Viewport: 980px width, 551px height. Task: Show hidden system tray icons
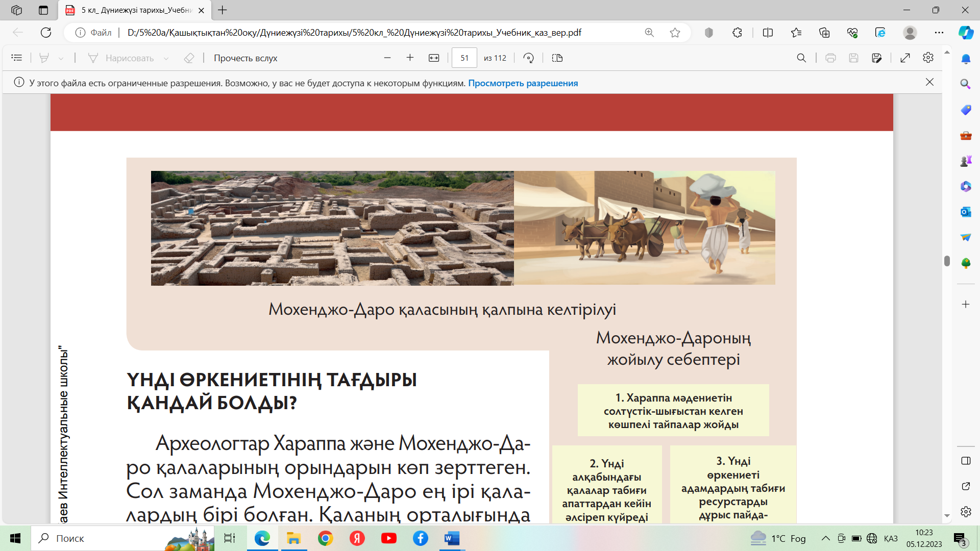(x=825, y=538)
